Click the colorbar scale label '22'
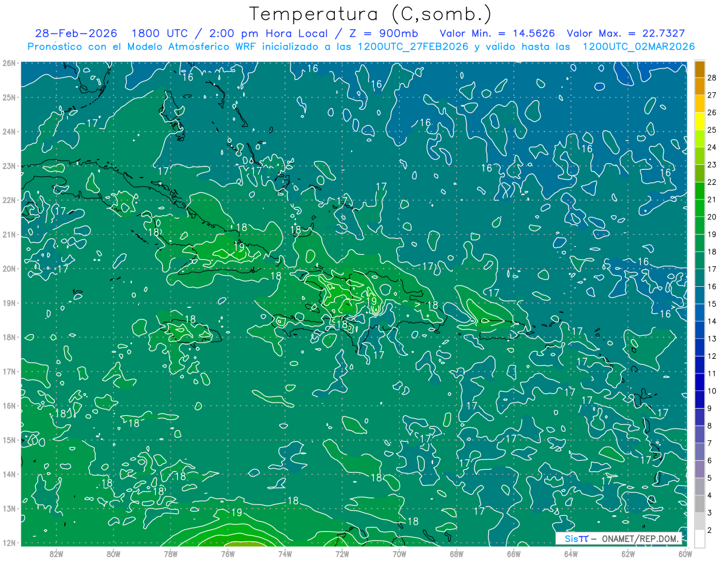The height and width of the screenshot is (562, 728). (712, 182)
